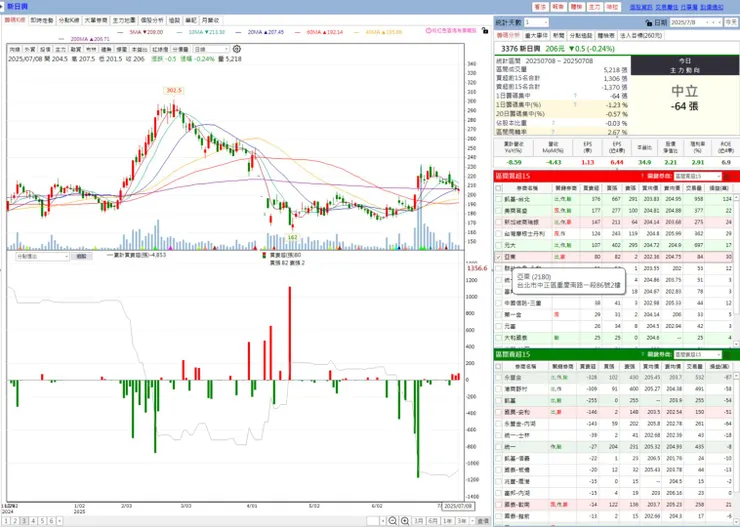Click the scroll-down arrow of the buy-side table
The width and height of the screenshot is (740, 527).
pyautogui.click(x=736, y=343)
